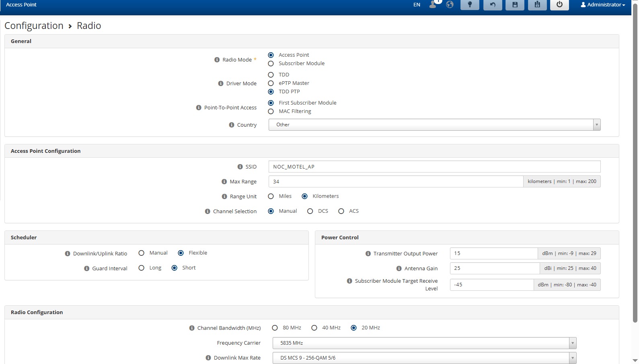Image resolution: width=639 pixels, height=364 pixels.
Task: Choose ePTP Master driver mode
Action: coord(271,83)
